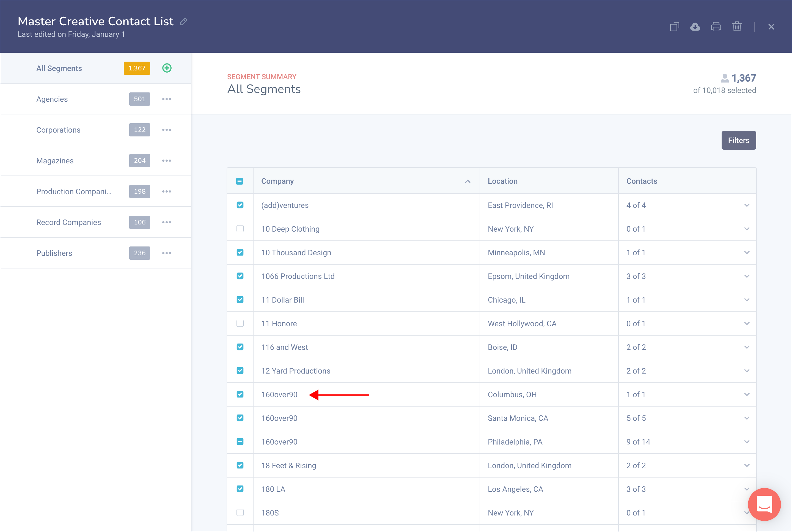Viewport: 792px width, 532px height.
Task: Open Publishers segment options menu
Action: tap(167, 253)
